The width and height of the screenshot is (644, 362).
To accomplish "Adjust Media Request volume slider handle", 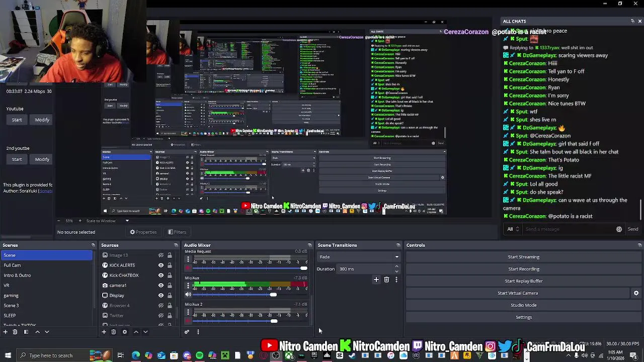I will click(303, 268).
